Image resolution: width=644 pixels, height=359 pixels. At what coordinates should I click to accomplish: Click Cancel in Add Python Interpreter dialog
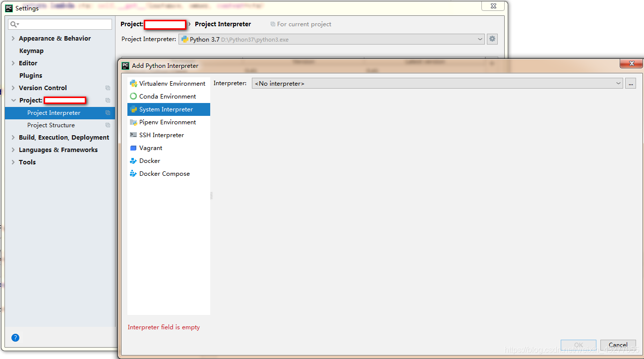tap(618, 345)
